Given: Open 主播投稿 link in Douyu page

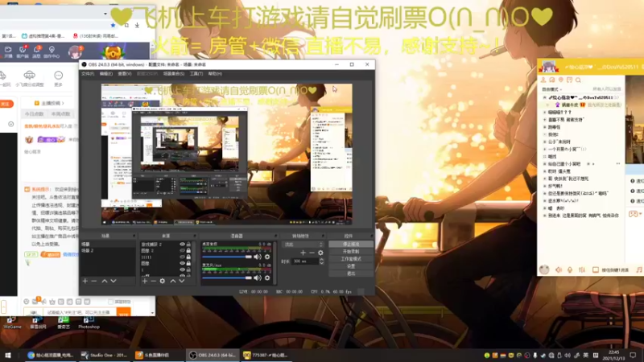Looking at the screenshot, I should point(49,103).
